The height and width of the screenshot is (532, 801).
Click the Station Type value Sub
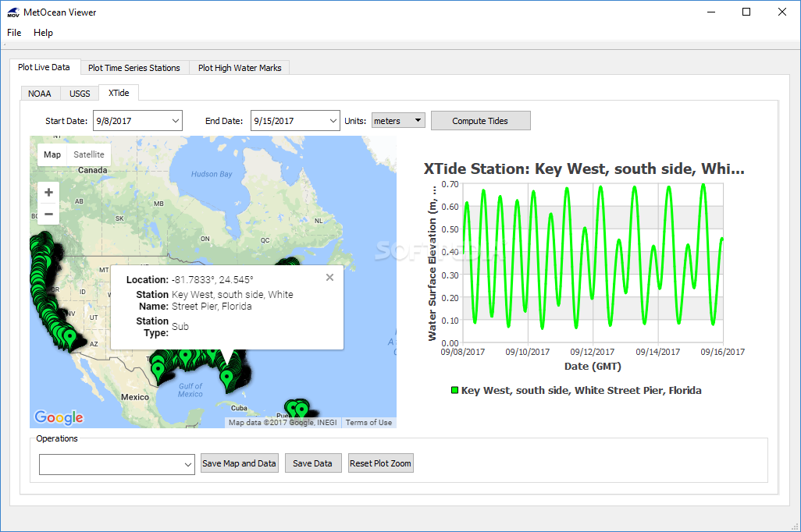[x=180, y=327]
